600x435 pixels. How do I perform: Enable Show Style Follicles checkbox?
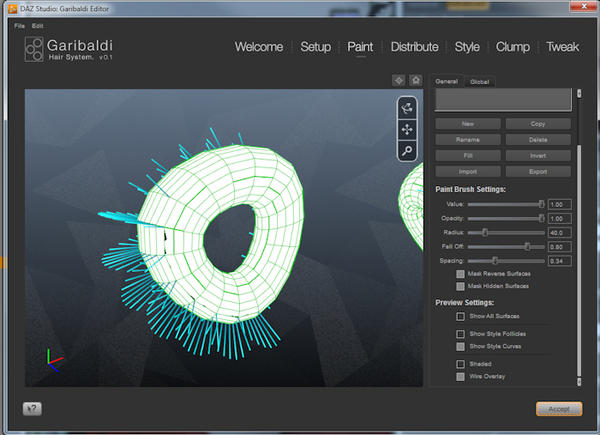coord(460,334)
